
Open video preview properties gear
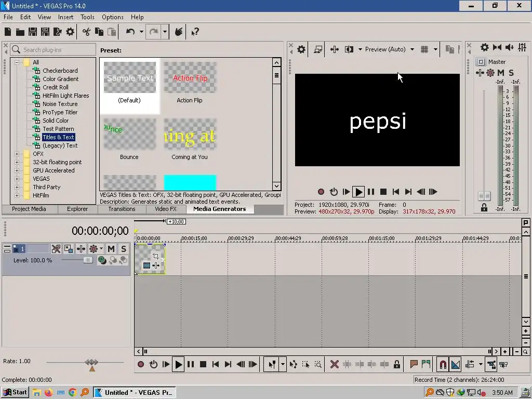coord(301,49)
